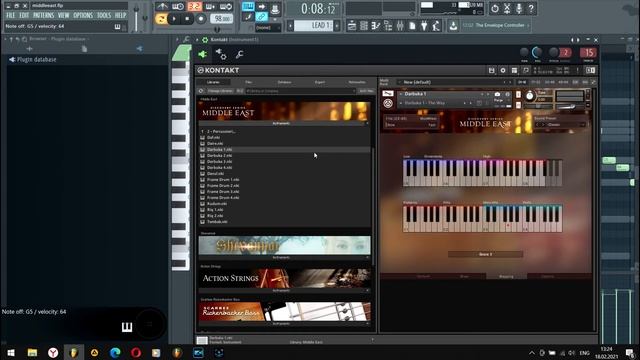Switch to the Libraries tab in Kontakt
The width and height of the screenshot is (640, 360).
point(213,82)
